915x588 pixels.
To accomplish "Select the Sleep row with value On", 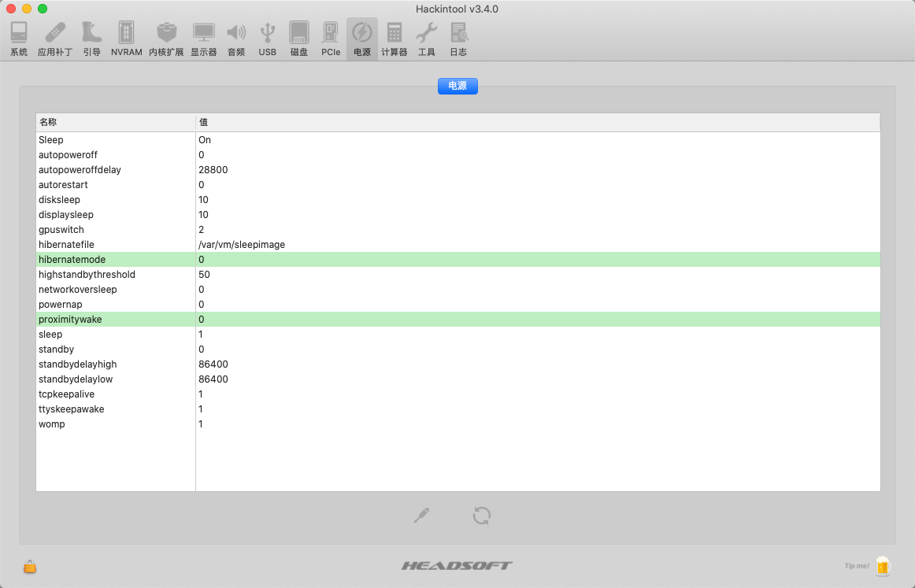I will tap(458, 140).
